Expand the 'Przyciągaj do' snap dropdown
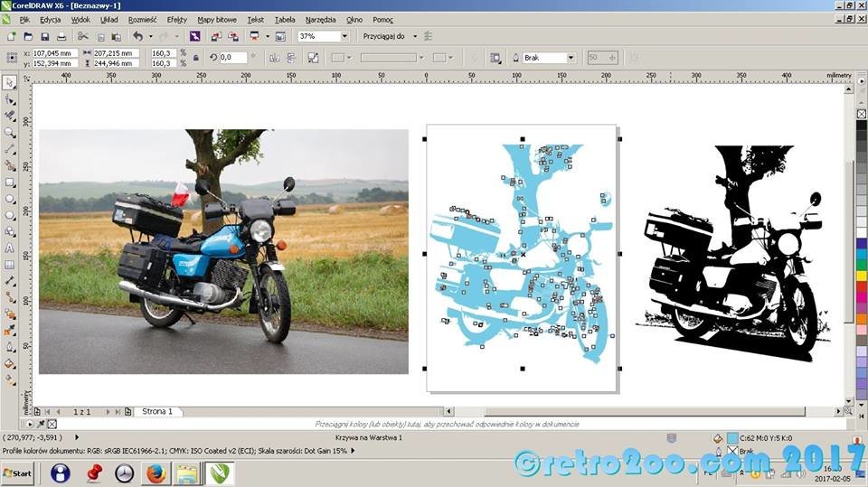Image resolution: width=868 pixels, height=487 pixels. tap(414, 36)
